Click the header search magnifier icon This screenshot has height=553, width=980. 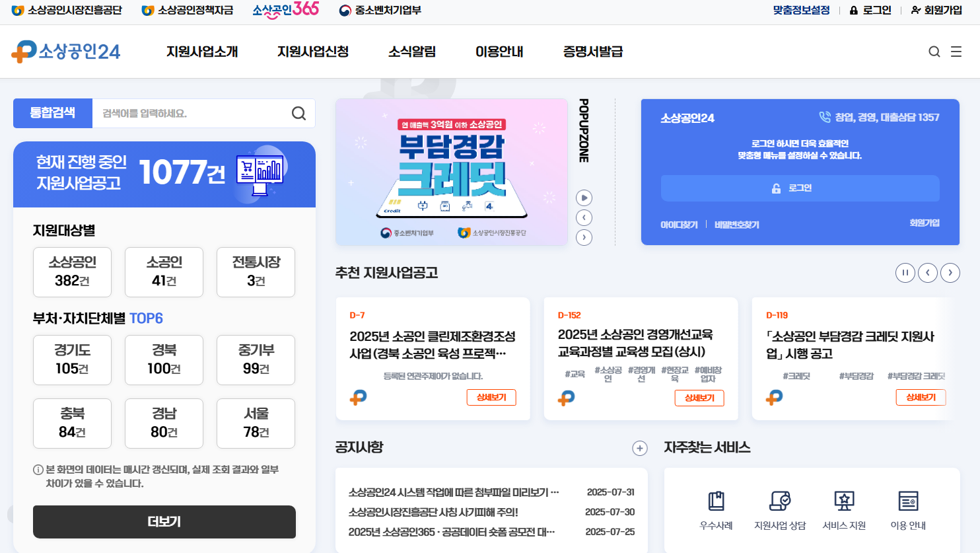[934, 52]
